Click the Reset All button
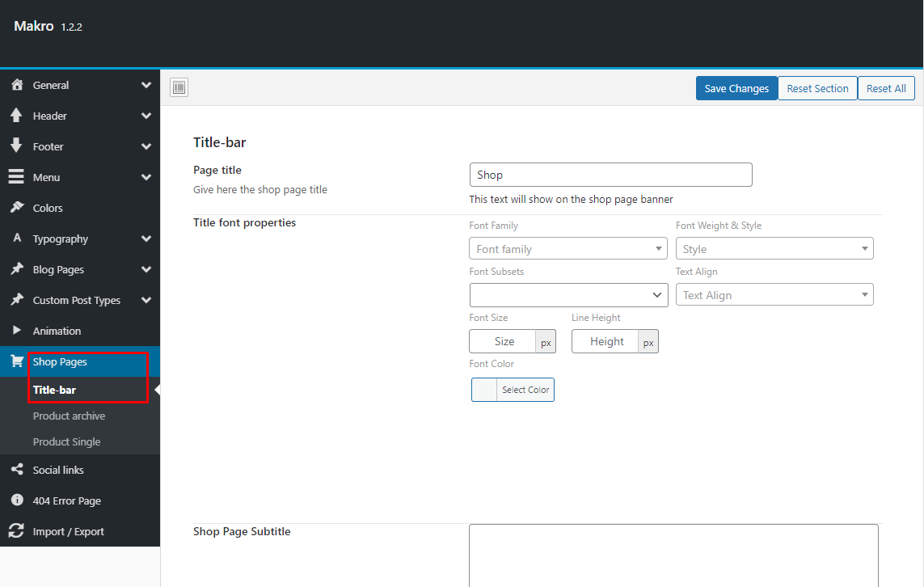Viewport: 924px width, 587px height. [886, 88]
